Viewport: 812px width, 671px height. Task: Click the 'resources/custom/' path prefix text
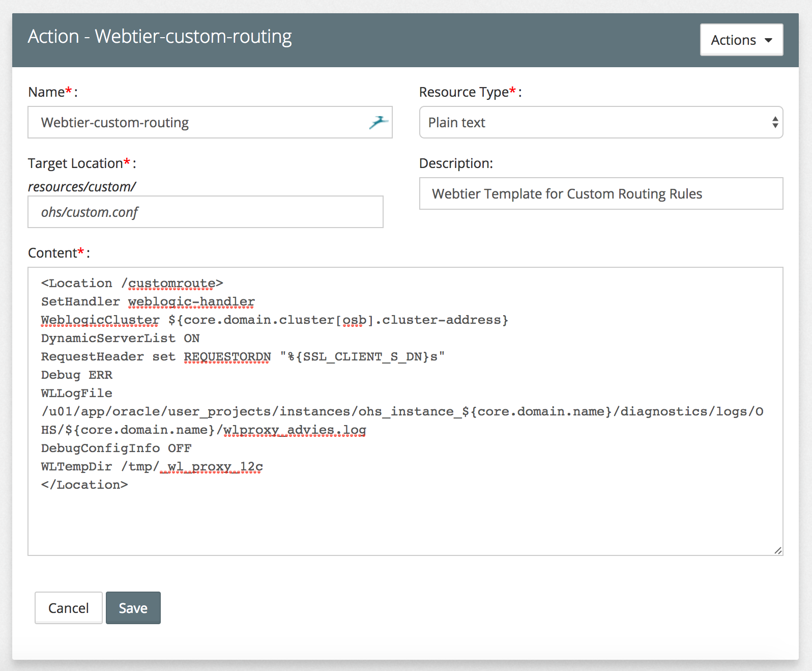point(82,187)
